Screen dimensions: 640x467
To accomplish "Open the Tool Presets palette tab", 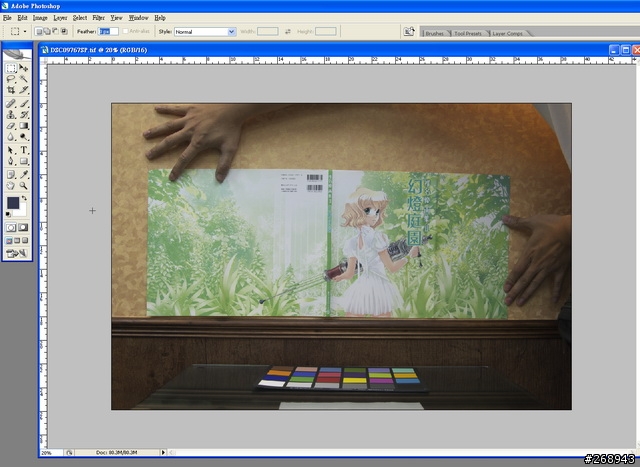I will tap(468, 33).
